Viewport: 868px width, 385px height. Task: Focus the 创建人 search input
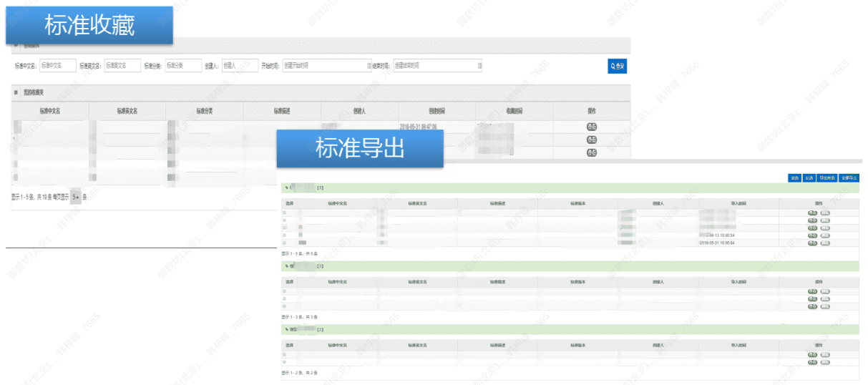coord(240,66)
